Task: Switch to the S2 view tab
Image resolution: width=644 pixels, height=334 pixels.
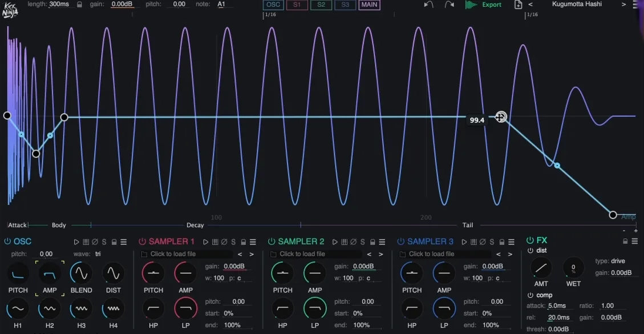Action: point(321,5)
